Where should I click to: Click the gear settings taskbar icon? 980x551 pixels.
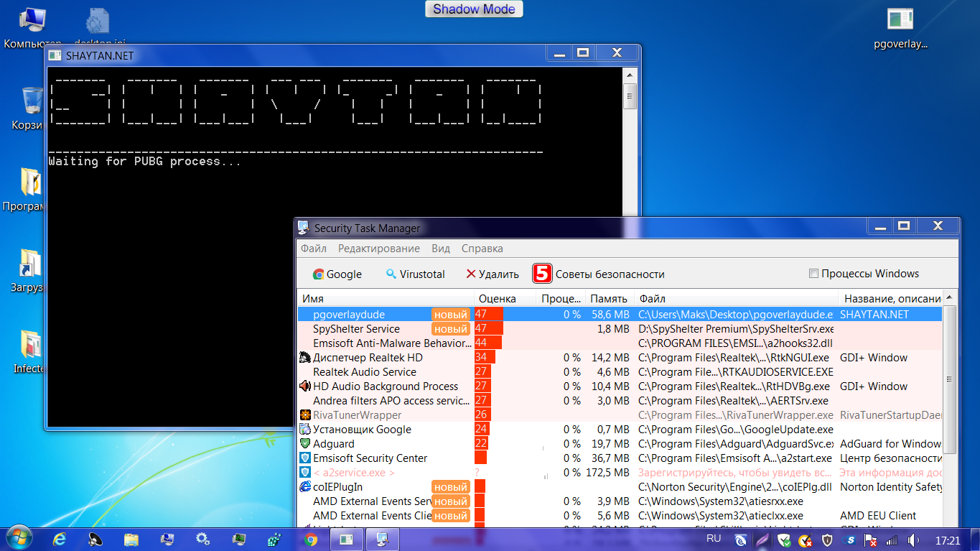[x=203, y=539]
